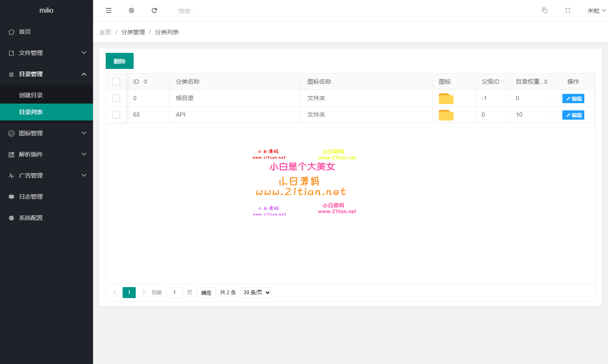Select the checkbox for API row
Screen dimensions: 608x364
click(116, 115)
